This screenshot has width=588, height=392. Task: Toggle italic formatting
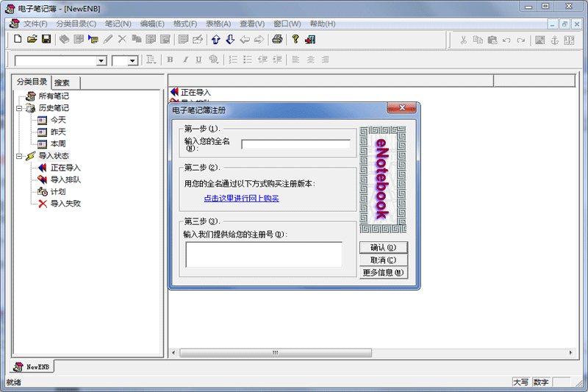185,60
